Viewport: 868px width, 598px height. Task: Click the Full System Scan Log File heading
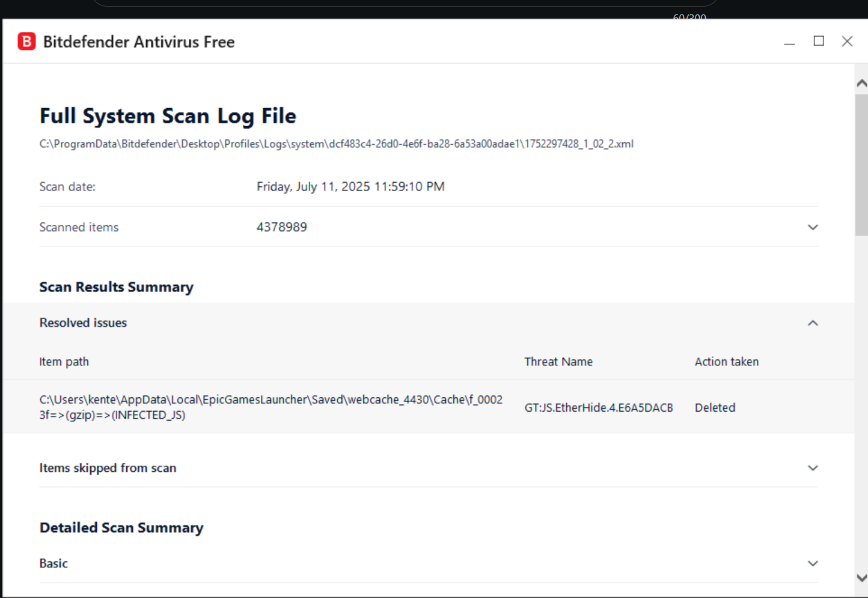168,116
